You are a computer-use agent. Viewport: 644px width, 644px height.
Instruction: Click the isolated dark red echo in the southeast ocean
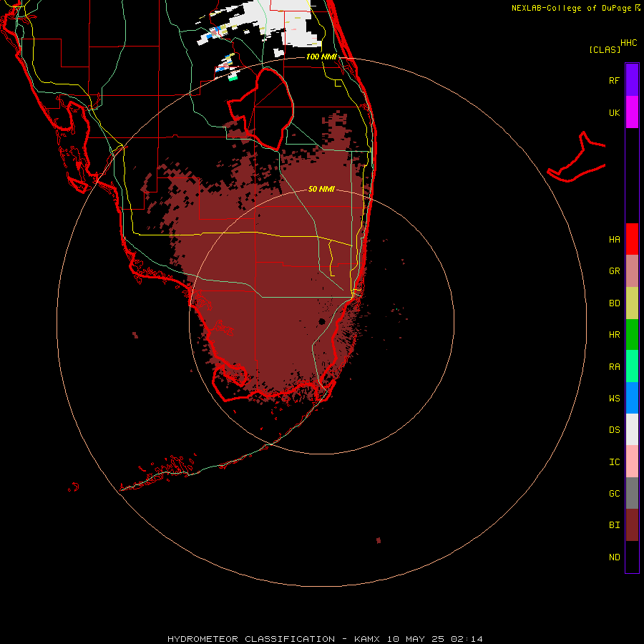(x=379, y=540)
